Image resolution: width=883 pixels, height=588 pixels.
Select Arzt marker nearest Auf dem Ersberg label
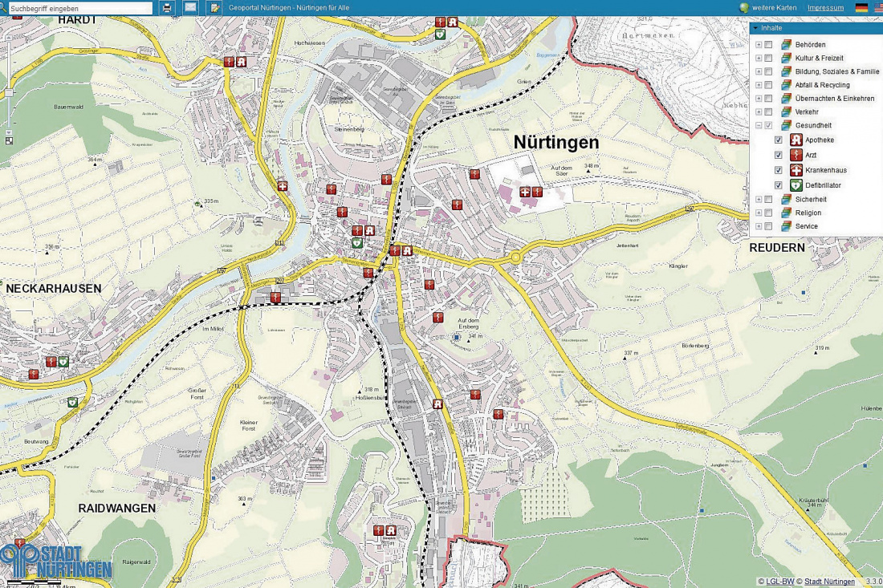pos(437,318)
